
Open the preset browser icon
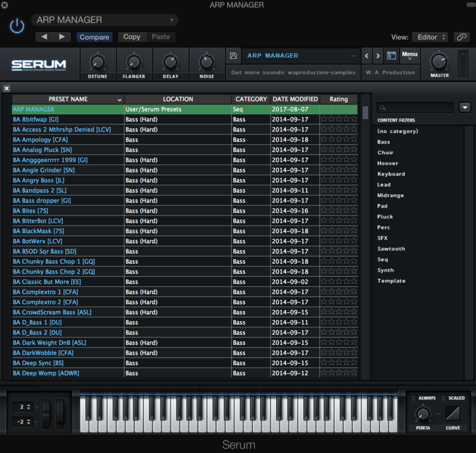coord(392,56)
